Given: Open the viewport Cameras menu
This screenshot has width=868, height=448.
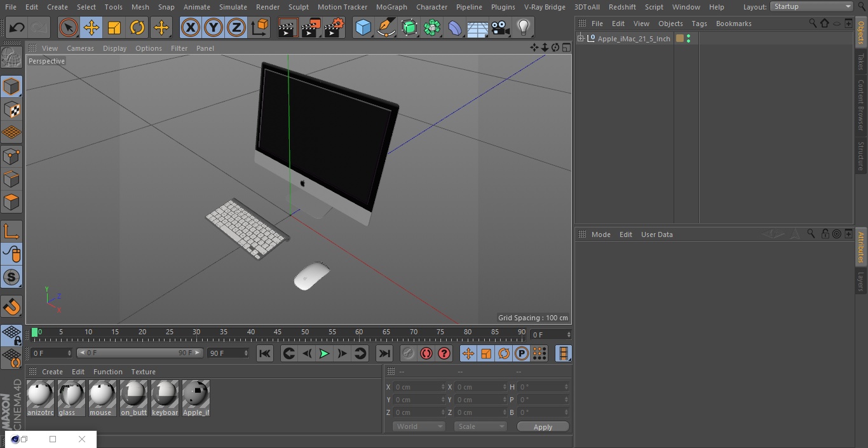Looking at the screenshot, I should pyautogui.click(x=80, y=48).
